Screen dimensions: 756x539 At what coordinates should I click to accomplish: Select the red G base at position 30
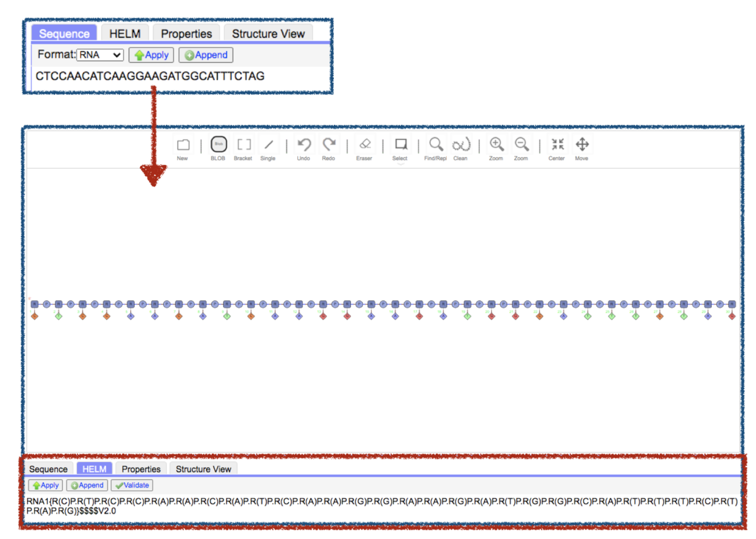[x=731, y=316]
